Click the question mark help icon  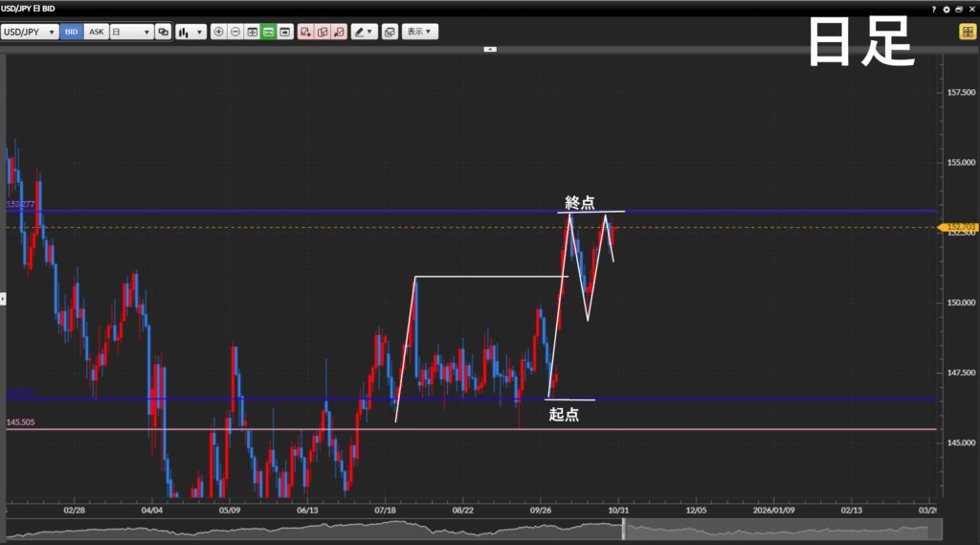933,9
